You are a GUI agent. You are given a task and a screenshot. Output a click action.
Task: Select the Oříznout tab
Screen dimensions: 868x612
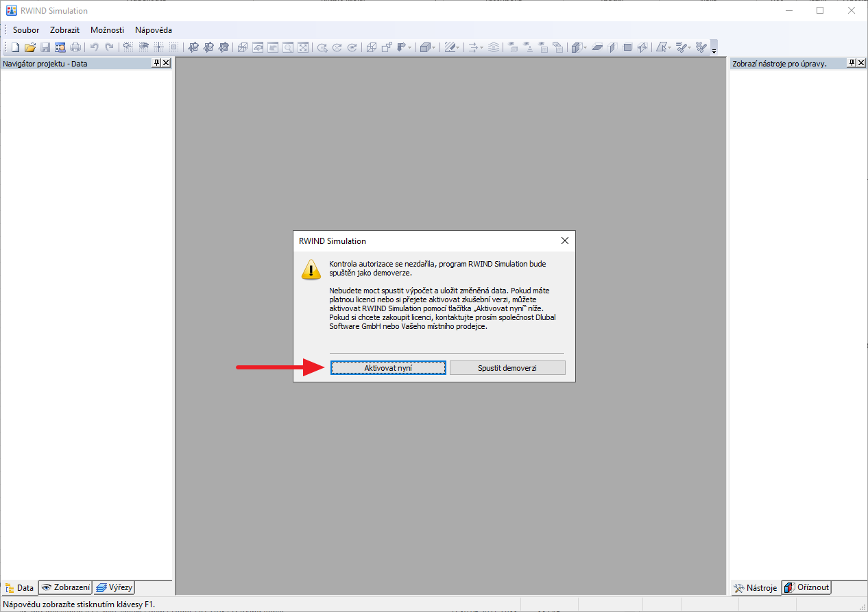point(806,587)
